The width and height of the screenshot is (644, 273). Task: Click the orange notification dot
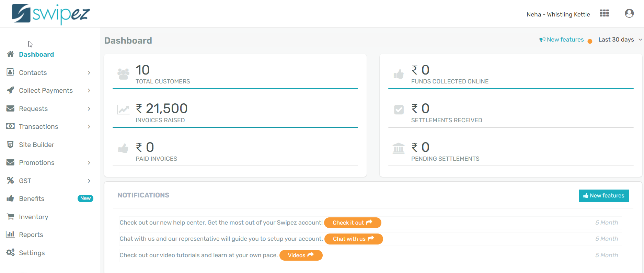click(x=590, y=41)
